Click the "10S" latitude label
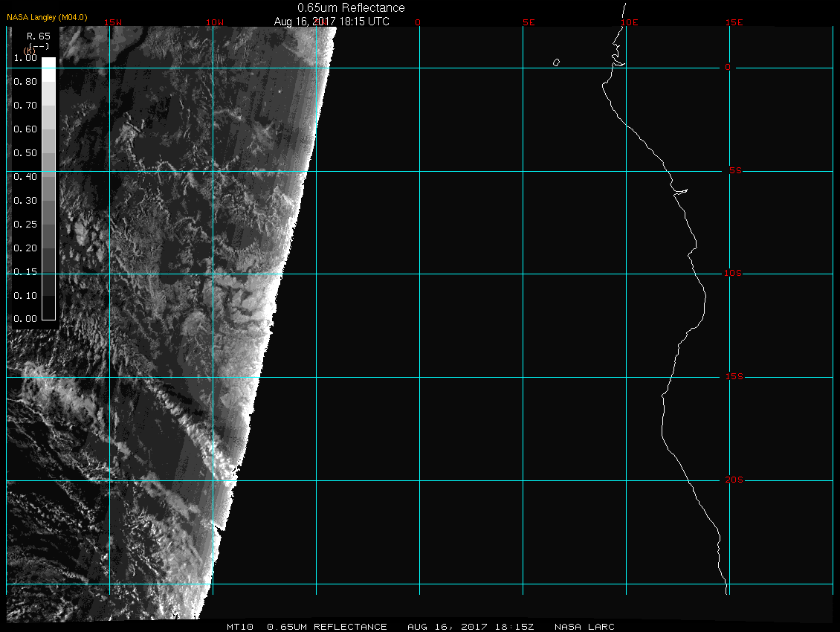 pyautogui.click(x=733, y=274)
